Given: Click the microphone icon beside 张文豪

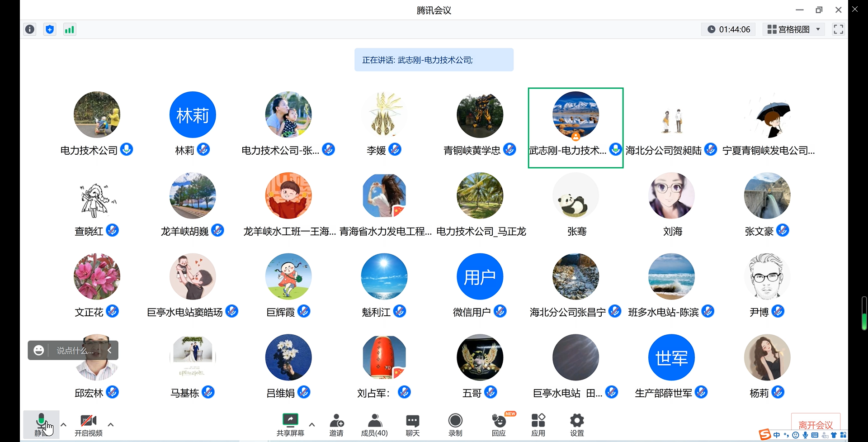Looking at the screenshot, I should 783,230.
